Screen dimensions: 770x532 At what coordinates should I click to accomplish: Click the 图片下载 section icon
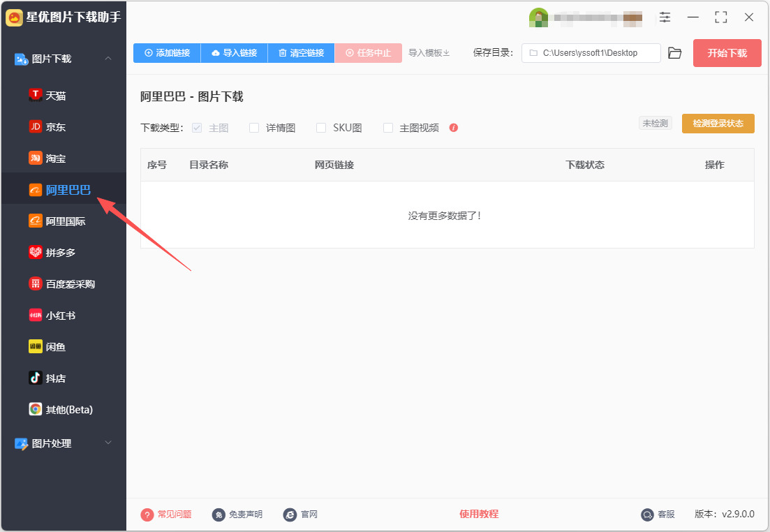[x=21, y=59]
